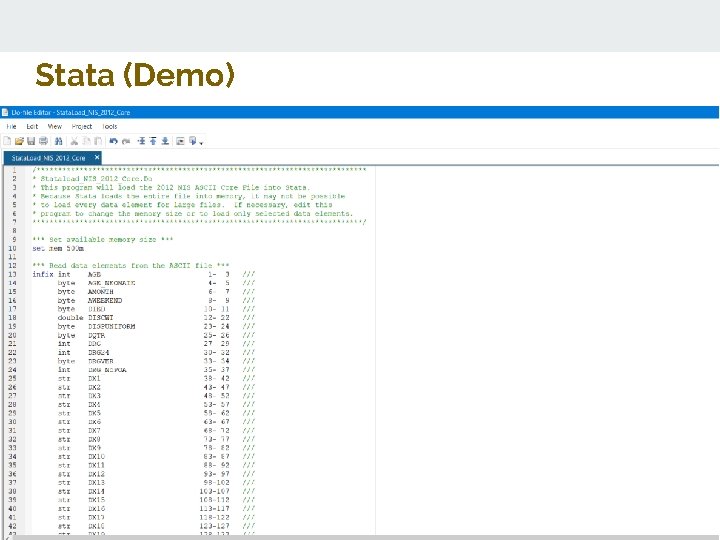720x540 pixels.
Task: Click line number 10 in the gutter
Action: [x=12, y=248]
